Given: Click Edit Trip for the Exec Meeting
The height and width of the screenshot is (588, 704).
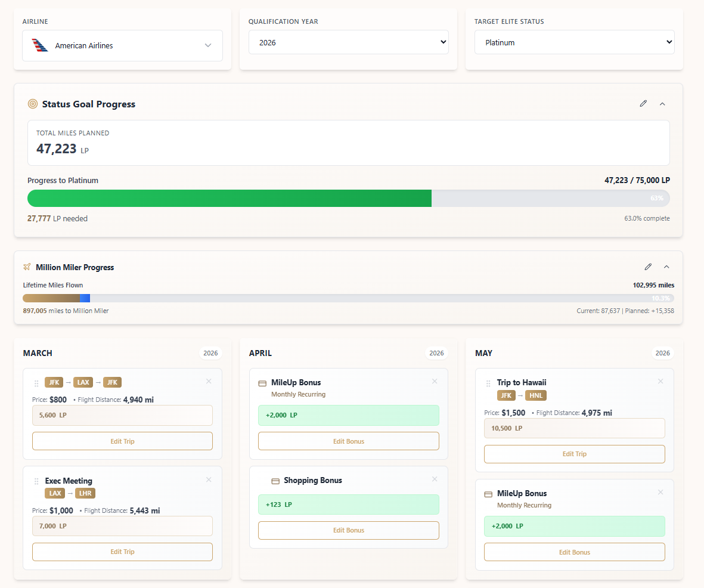Looking at the screenshot, I should 122,552.
